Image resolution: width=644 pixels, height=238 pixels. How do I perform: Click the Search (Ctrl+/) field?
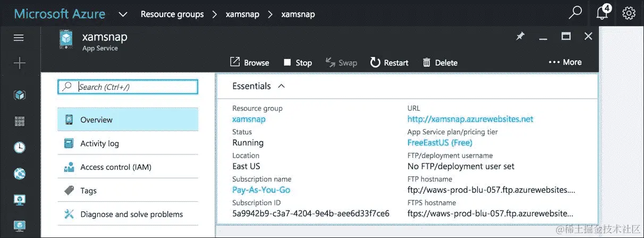click(128, 87)
